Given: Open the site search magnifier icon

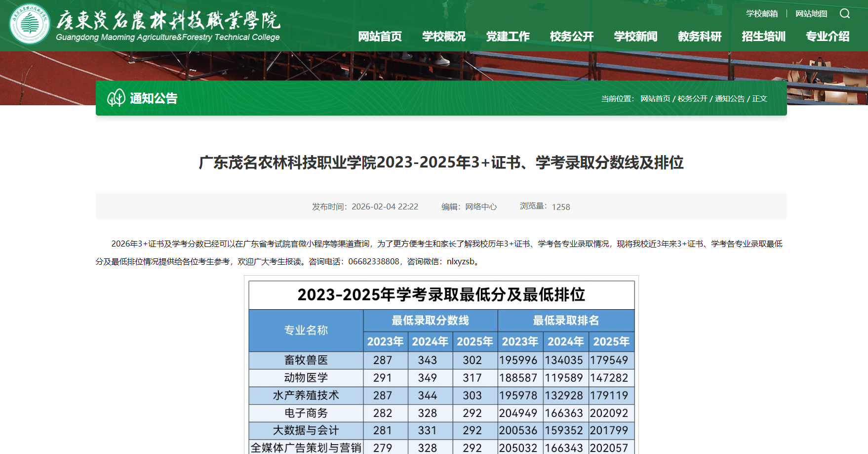Looking at the screenshot, I should [x=845, y=14].
